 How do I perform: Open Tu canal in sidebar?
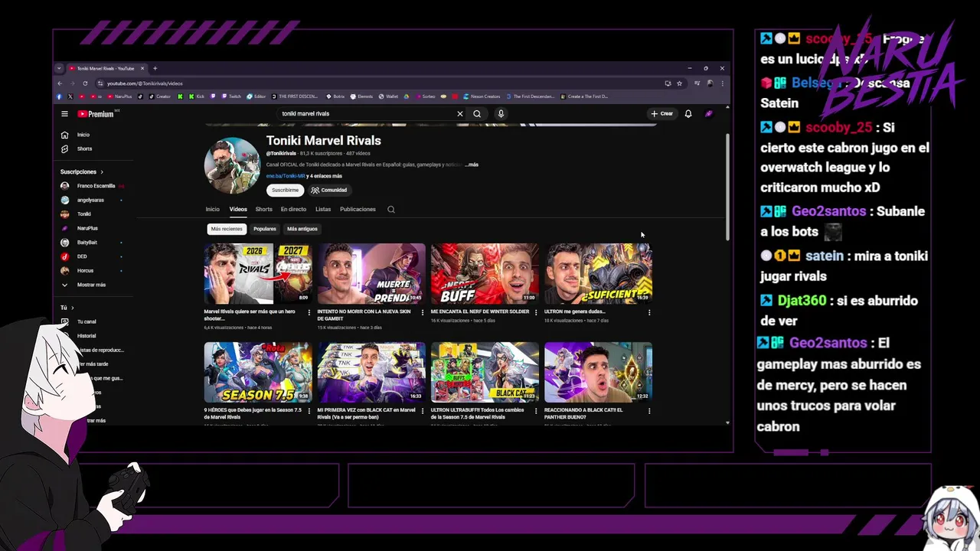[86, 321]
